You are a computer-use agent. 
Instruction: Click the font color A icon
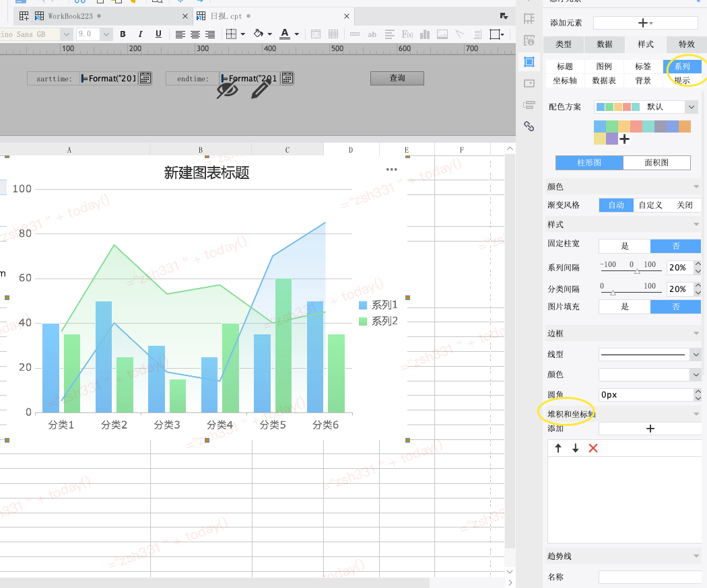(285, 34)
